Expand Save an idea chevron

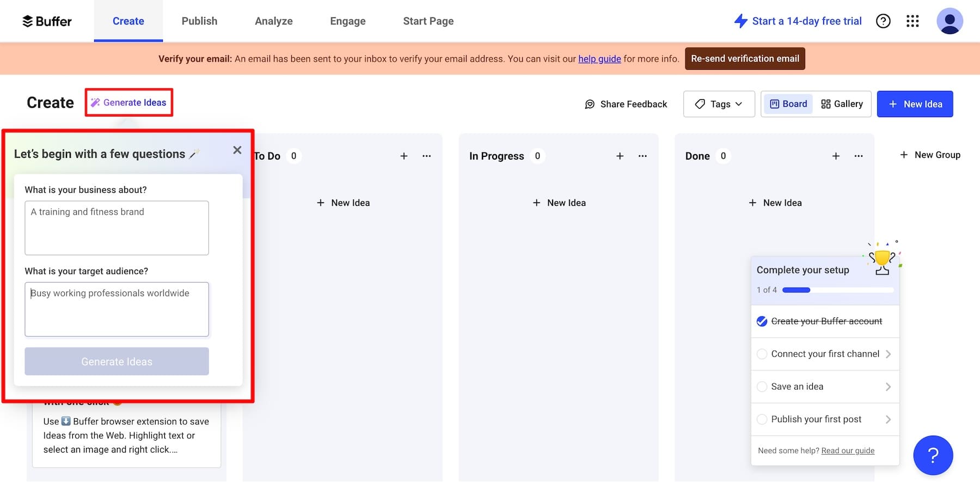[x=888, y=387]
